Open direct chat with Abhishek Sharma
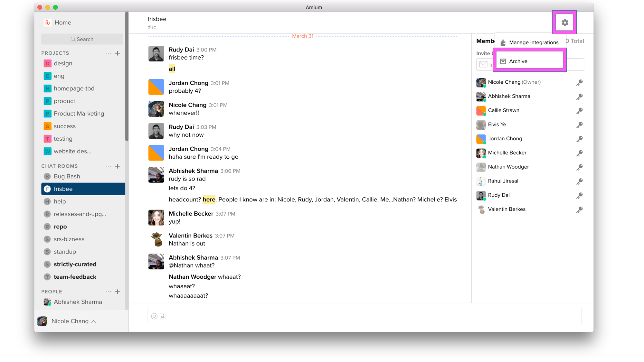The image size is (644, 362). (83, 302)
